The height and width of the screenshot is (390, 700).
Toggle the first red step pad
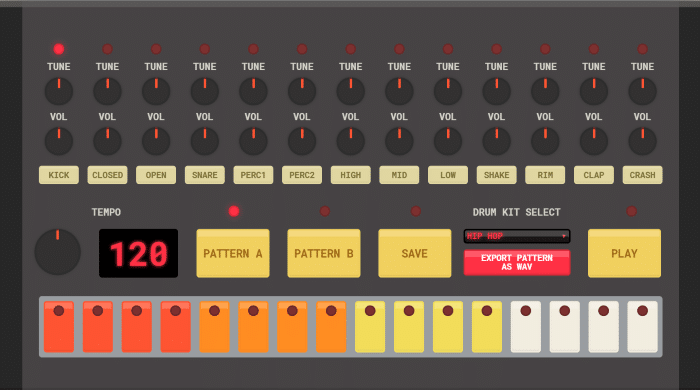pos(59,327)
